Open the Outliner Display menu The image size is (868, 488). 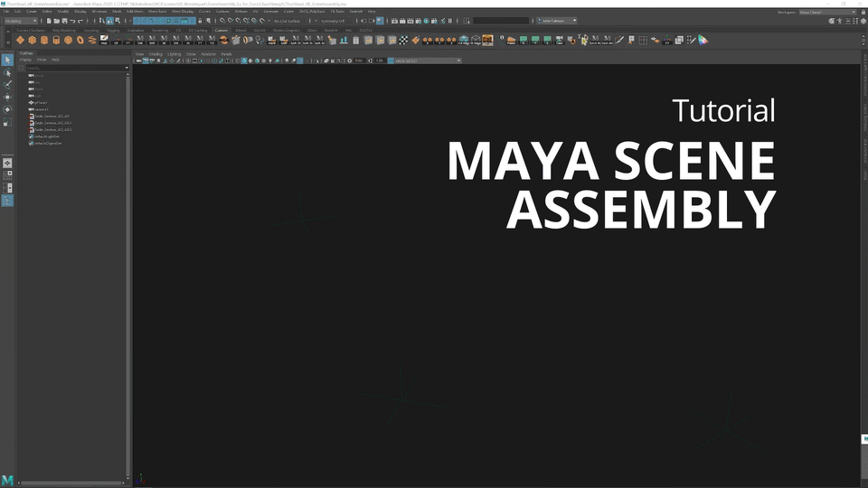25,60
